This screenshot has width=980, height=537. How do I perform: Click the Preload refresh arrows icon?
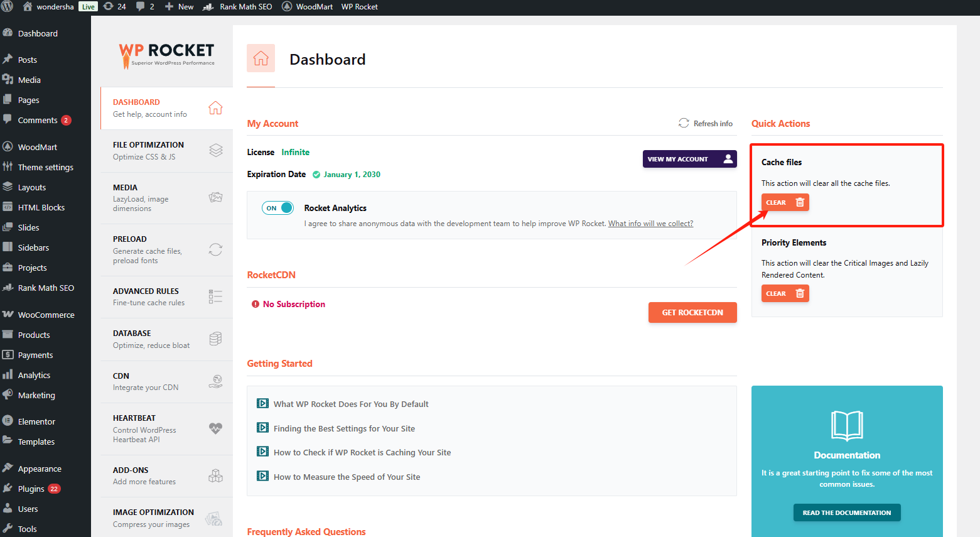point(215,249)
